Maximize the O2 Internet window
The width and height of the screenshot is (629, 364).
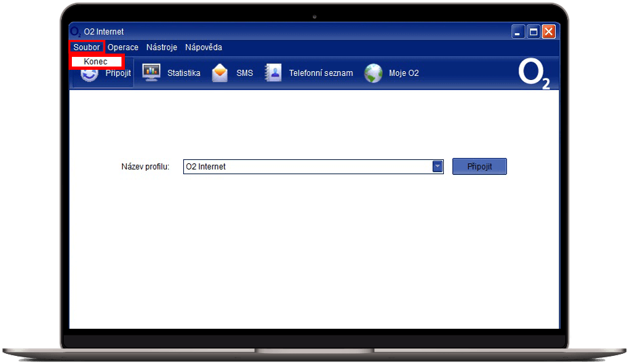(534, 32)
